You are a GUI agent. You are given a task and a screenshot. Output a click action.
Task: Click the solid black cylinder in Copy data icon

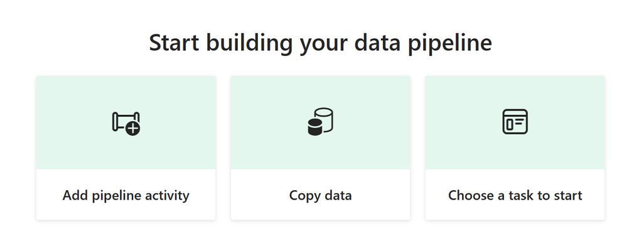pos(316,127)
